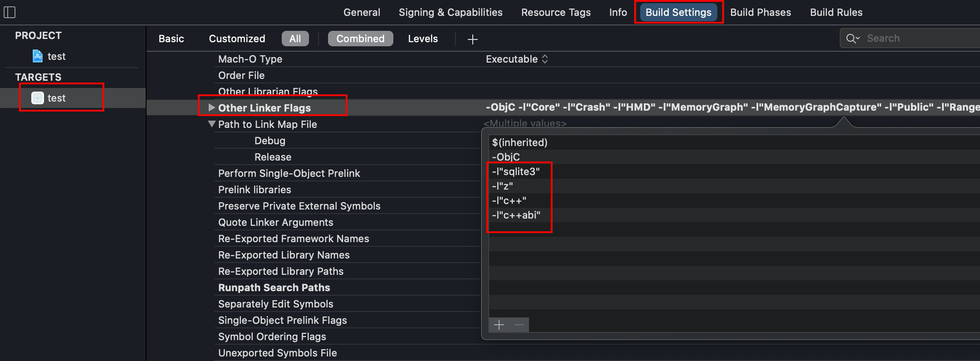The height and width of the screenshot is (361, 980).
Task: Toggle the navigator sidebar panel icon
Action: coord(10,12)
